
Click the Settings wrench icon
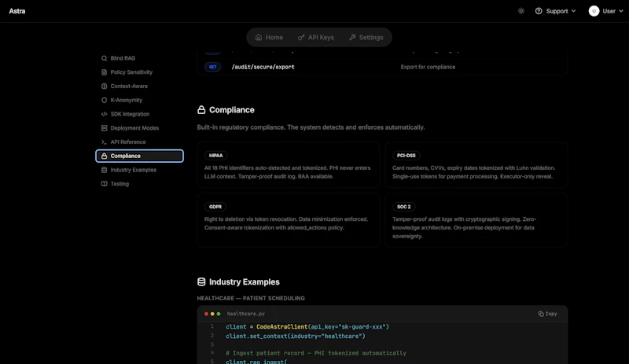click(352, 37)
